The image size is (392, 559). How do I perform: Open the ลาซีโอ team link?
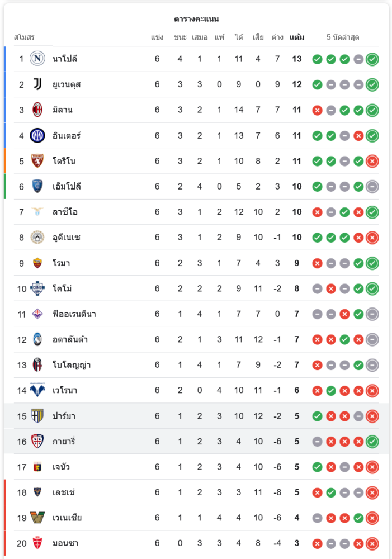pos(65,212)
